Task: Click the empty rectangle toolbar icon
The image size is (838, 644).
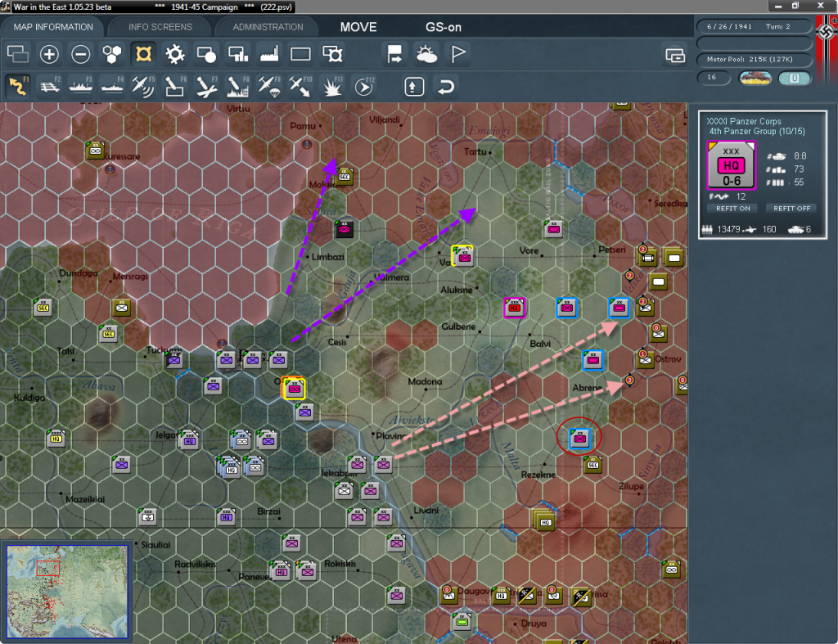Action: click(x=300, y=54)
